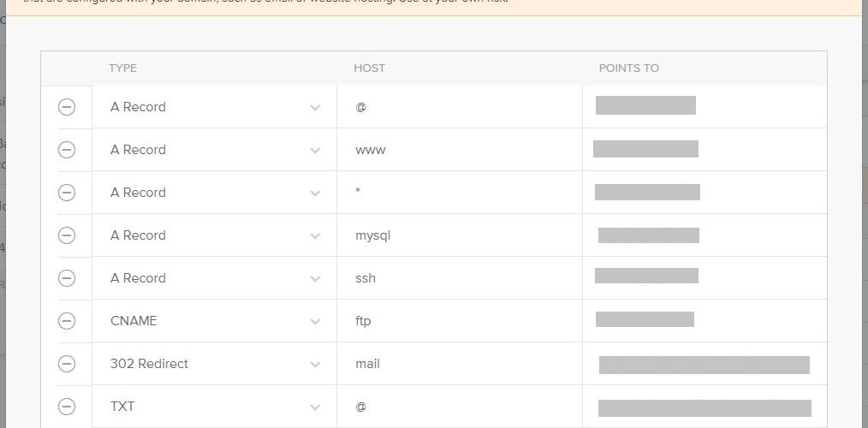Remove the ftp CNAME record
Screen dimensions: 868x428
coord(67,321)
